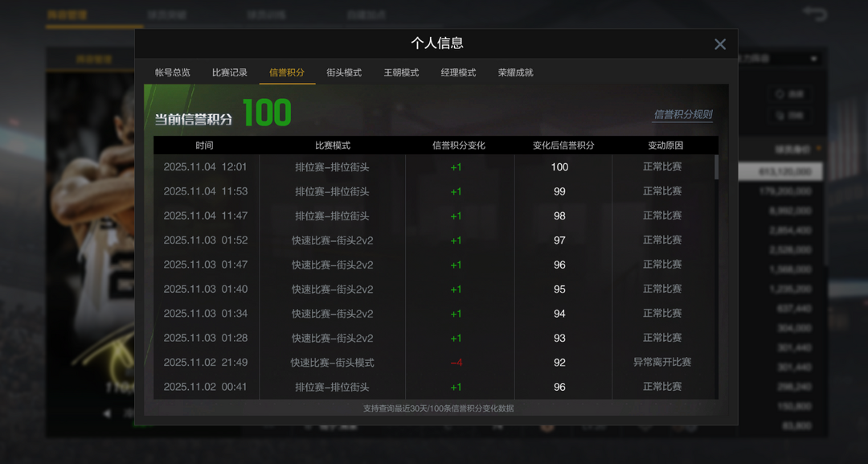This screenshot has height=464, width=868.
Task: Click the resulting score value 92
Action: (559, 363)
